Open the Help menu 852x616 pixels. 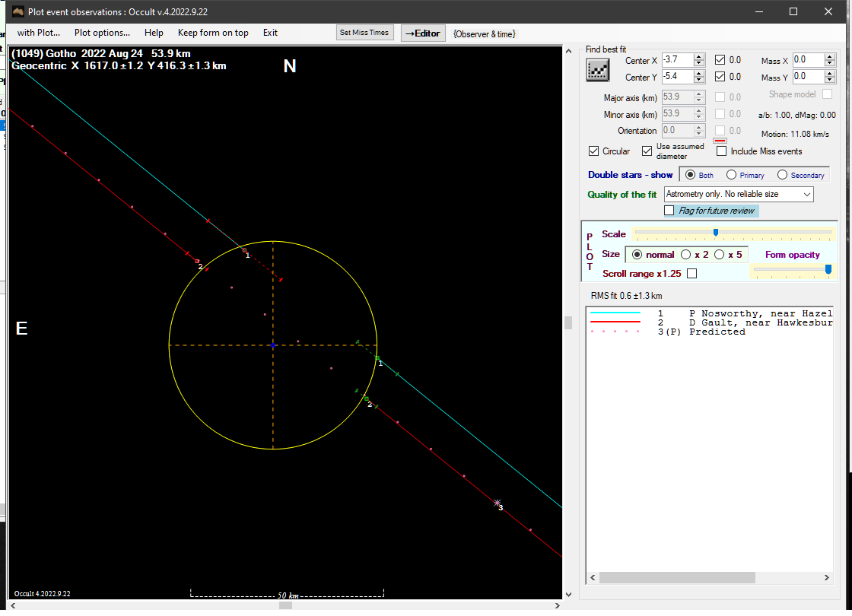tap(154, 33)
